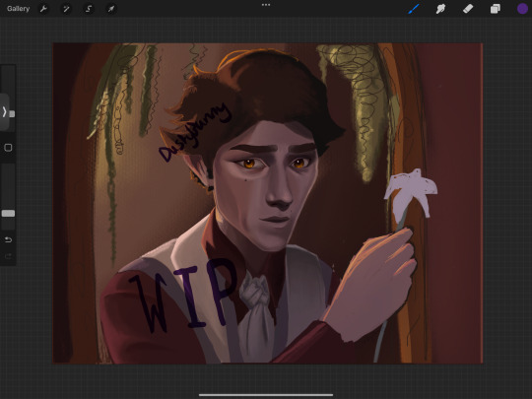This screenshot has width=532, height=399.
Task: Redo the last undone stroke
Action: (8, 256)
